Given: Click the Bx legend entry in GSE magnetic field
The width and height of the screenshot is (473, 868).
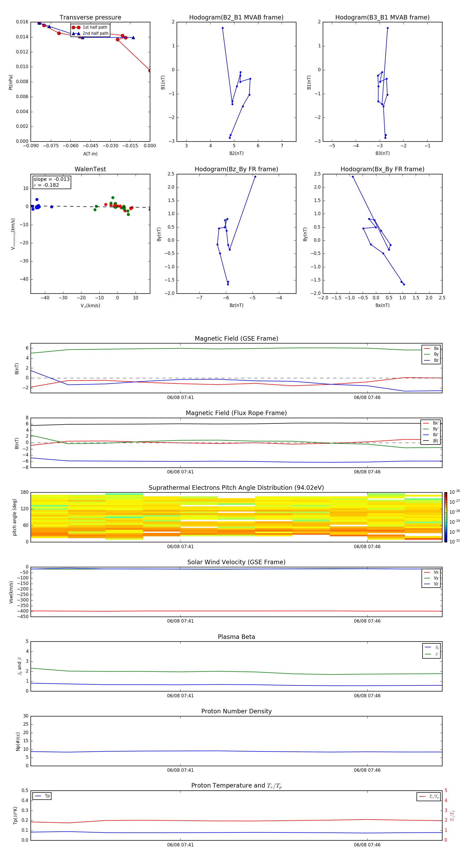Looking at the screenshot, I should pos(431,349).
